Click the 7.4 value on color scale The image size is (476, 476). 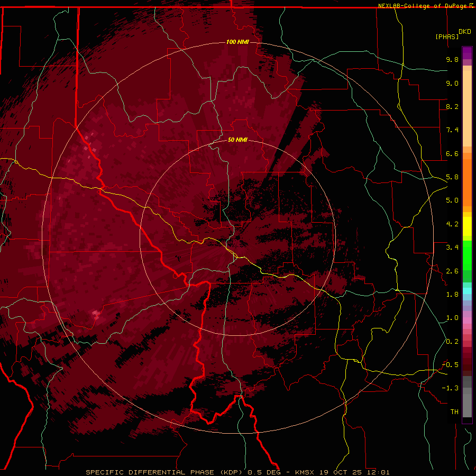coord(452,130)
